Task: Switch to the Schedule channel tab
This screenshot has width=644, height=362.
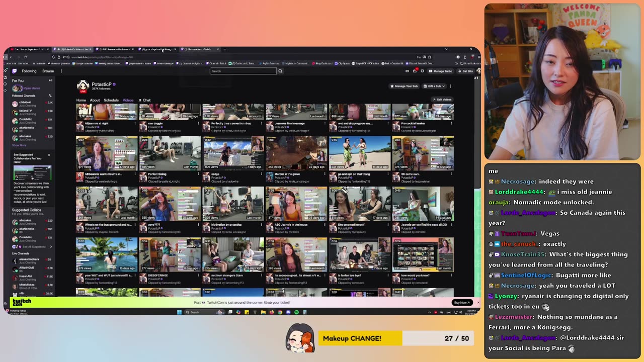Action: [111, 100]
